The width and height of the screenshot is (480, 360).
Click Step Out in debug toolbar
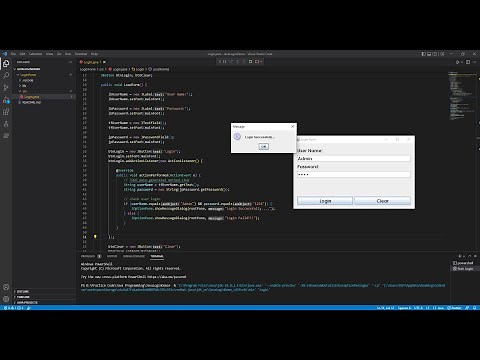244,62
